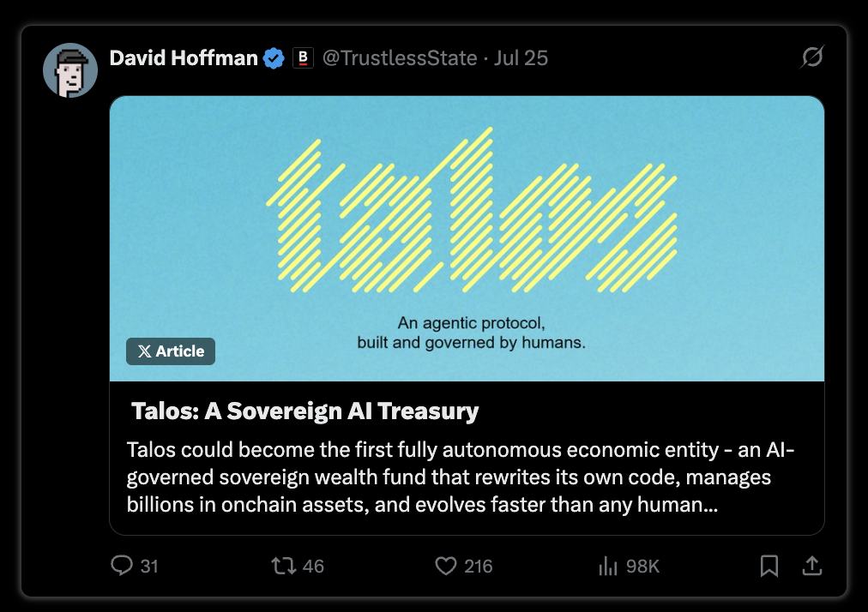
Task: Like the post with heart icon
Action: (446, 566)
